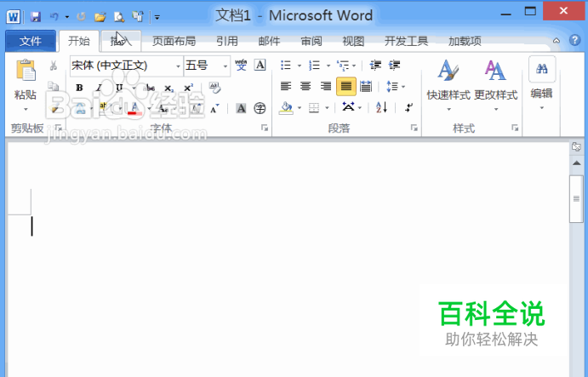Image resolution: width=588 pixels, height=377 pixels.
Task: Open the 编辑 binoculars menu
Action: click(x=542, y=83)
